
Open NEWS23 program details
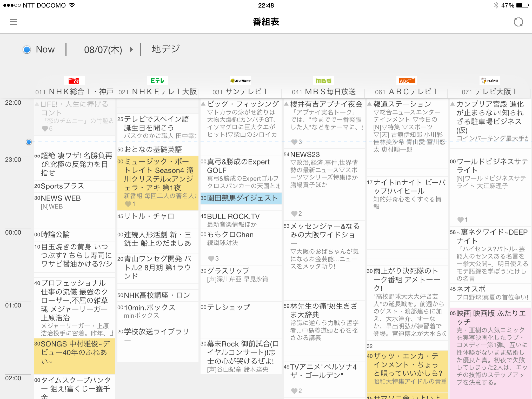pyautogui.click(x=324, y=184)
